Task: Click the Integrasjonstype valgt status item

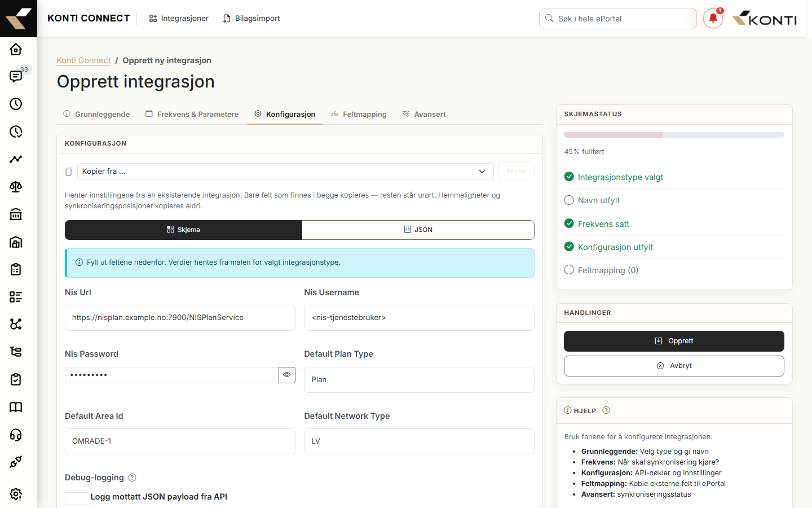Action: [x=674, y=177]
